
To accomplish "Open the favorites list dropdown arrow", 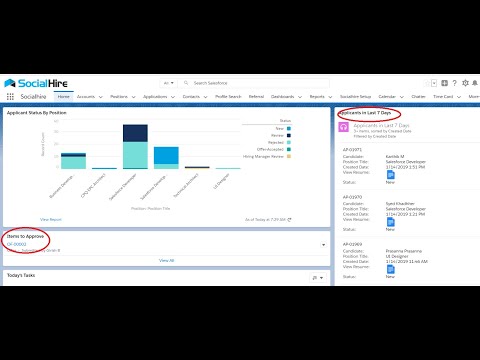I will (434, 83).
